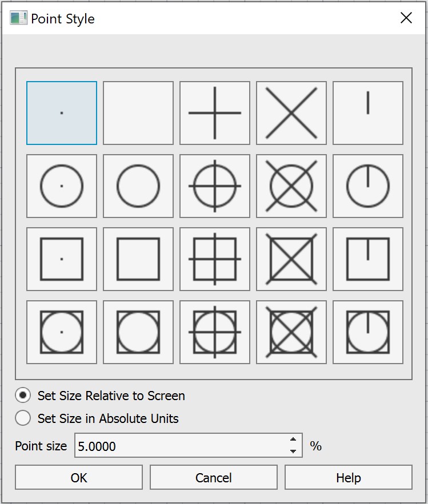428x504 pixels.
Task: Select square with plus cross style
Action: [215, 259]
